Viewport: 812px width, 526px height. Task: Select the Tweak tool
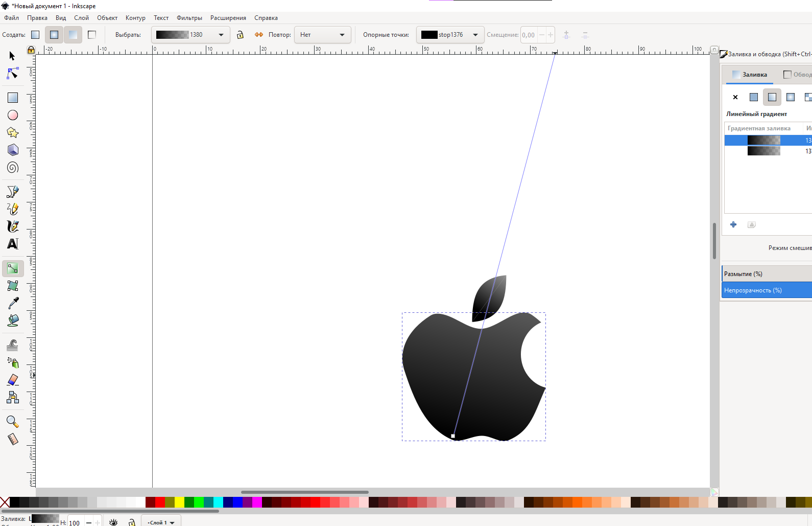coord(12,345)
